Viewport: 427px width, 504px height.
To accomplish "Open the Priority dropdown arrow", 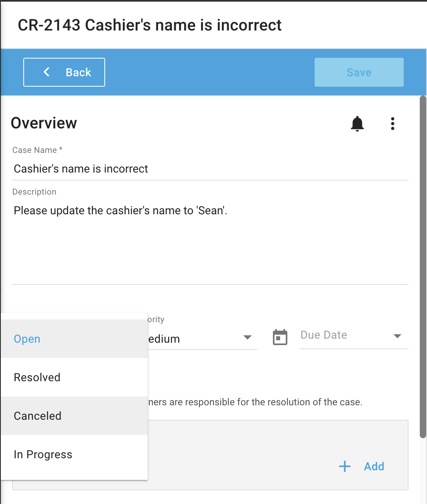I will pos(248,337).
